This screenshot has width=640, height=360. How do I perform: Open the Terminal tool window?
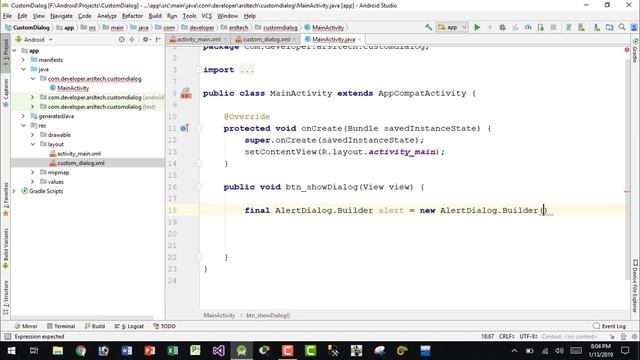(61, 326)
